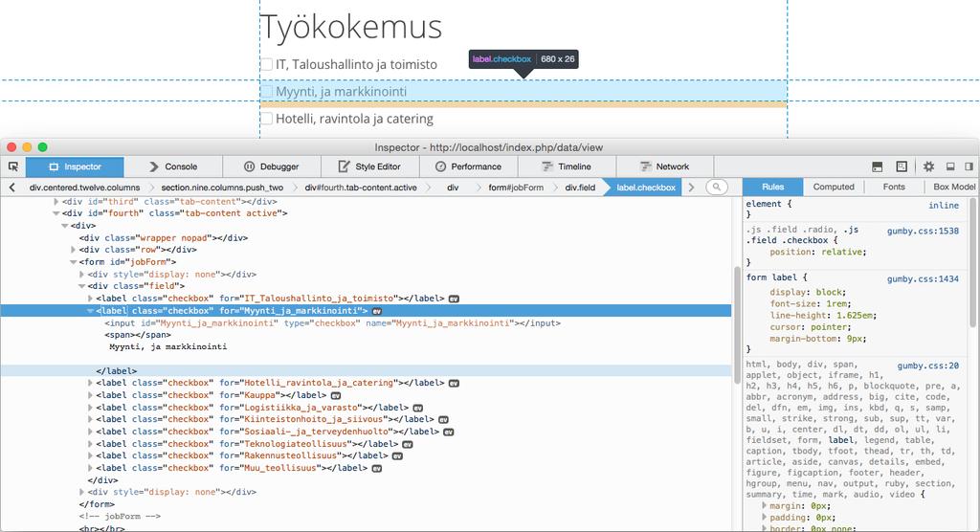Collapse the div id fourth node
Viewport: 980px width, 532px height.
pos(56,213)
